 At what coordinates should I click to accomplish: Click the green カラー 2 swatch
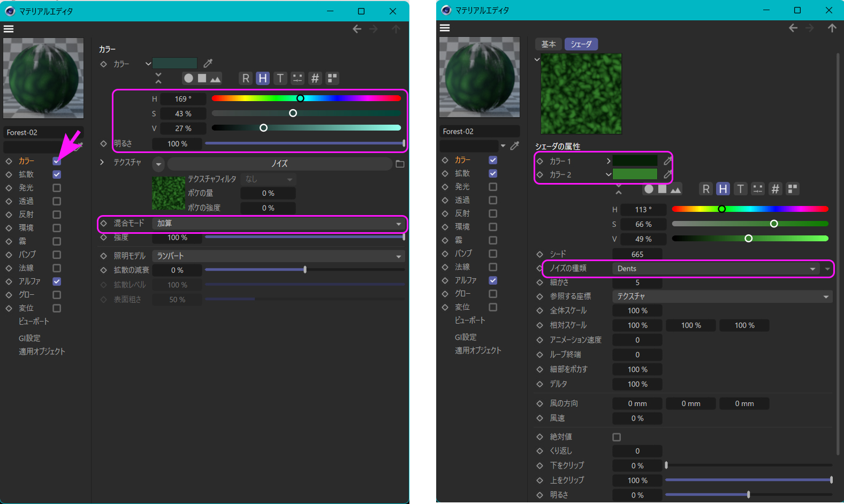tap(635, 174)
